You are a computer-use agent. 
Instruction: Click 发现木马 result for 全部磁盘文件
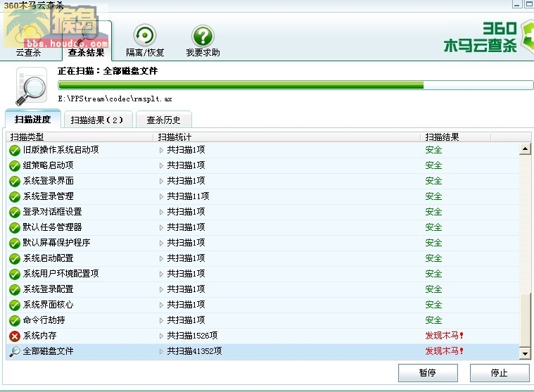(x=444, y=351)
